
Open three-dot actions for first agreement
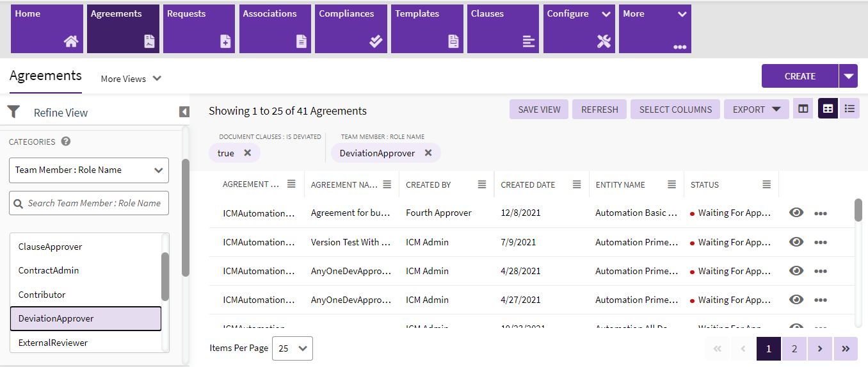pos(821,213)
